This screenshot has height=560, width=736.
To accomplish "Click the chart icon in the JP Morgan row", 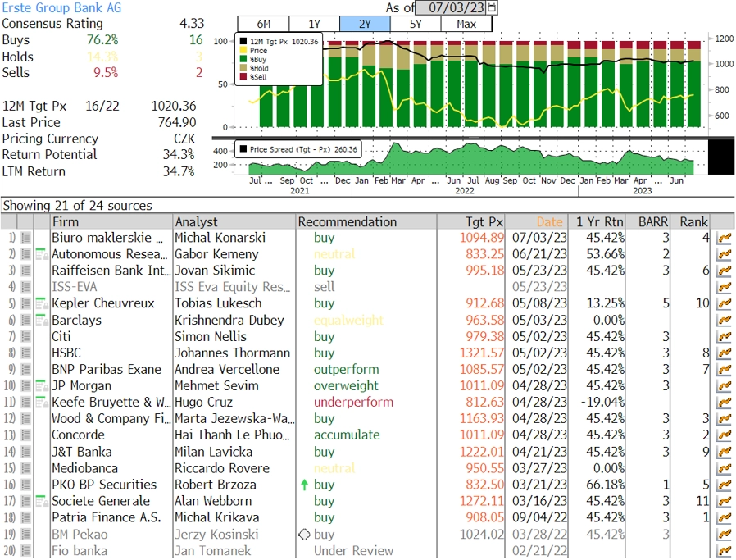I will 725,386.
